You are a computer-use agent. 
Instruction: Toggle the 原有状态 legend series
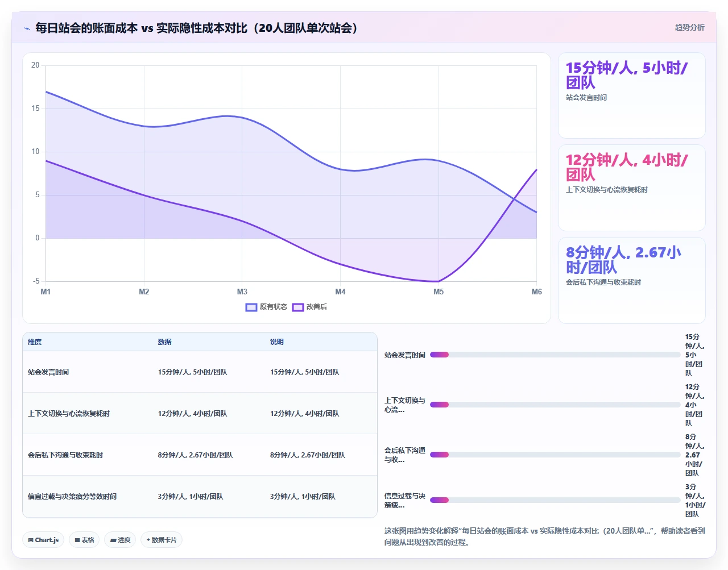pyautogui.click(x=266, y=307)
